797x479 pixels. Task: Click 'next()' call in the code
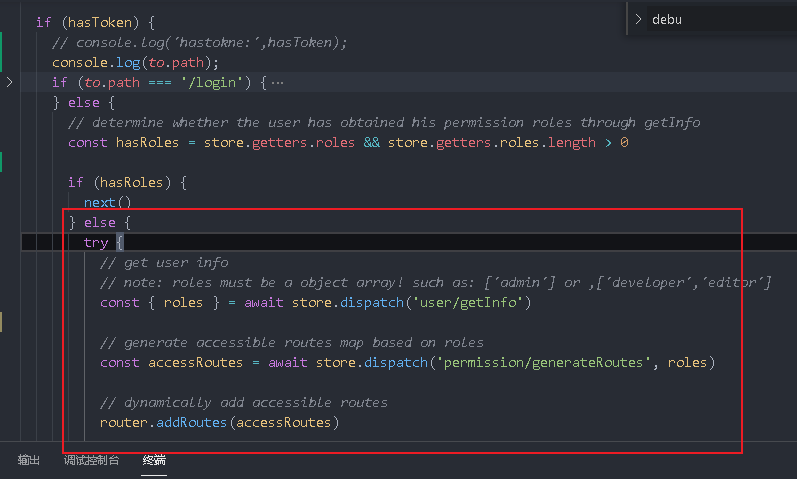tap(108, 202)
